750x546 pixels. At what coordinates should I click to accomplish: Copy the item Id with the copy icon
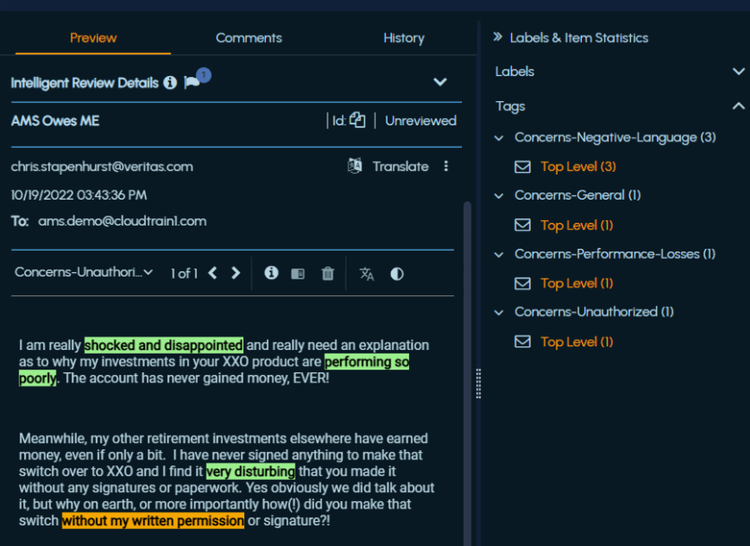coord(357,120)
